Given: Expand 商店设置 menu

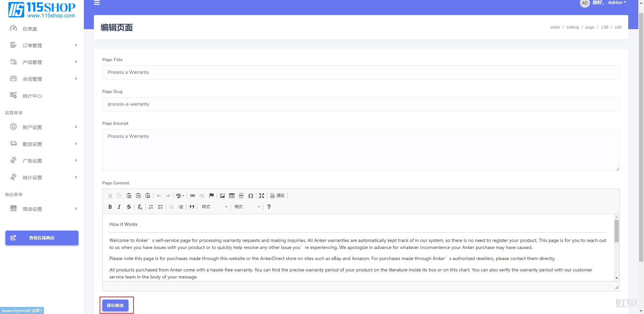Looking at the screenshot, I should click(x=42, y=209).
